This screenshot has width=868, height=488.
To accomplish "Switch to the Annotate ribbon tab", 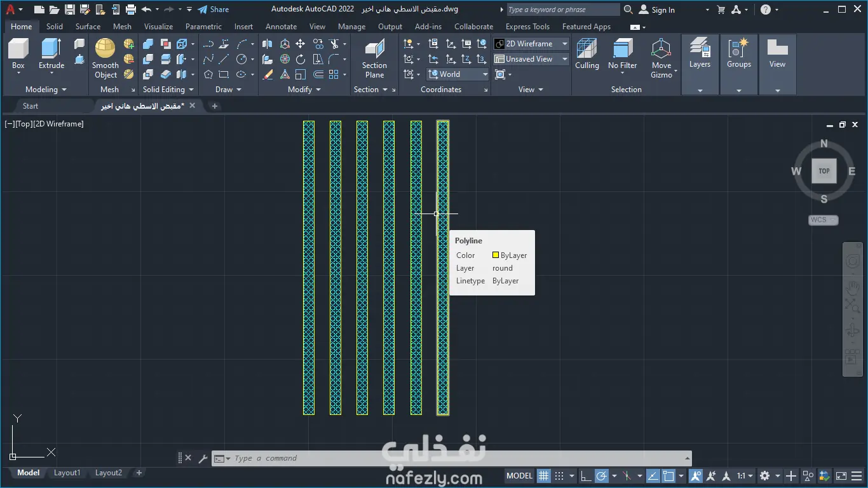I will [281, 27].
